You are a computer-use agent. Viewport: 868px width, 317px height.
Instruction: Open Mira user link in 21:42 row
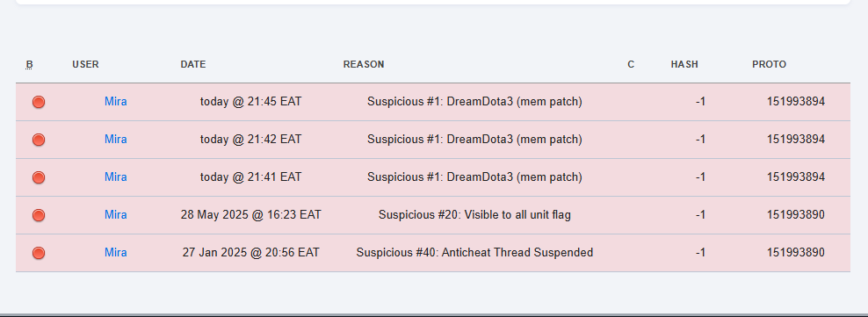click(116, 140)
